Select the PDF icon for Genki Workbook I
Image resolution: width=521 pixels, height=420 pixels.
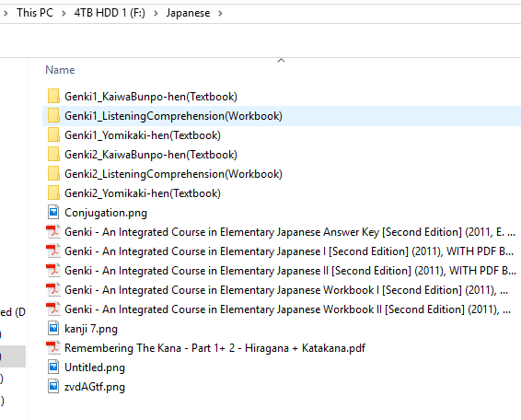(x=53, y=289)
